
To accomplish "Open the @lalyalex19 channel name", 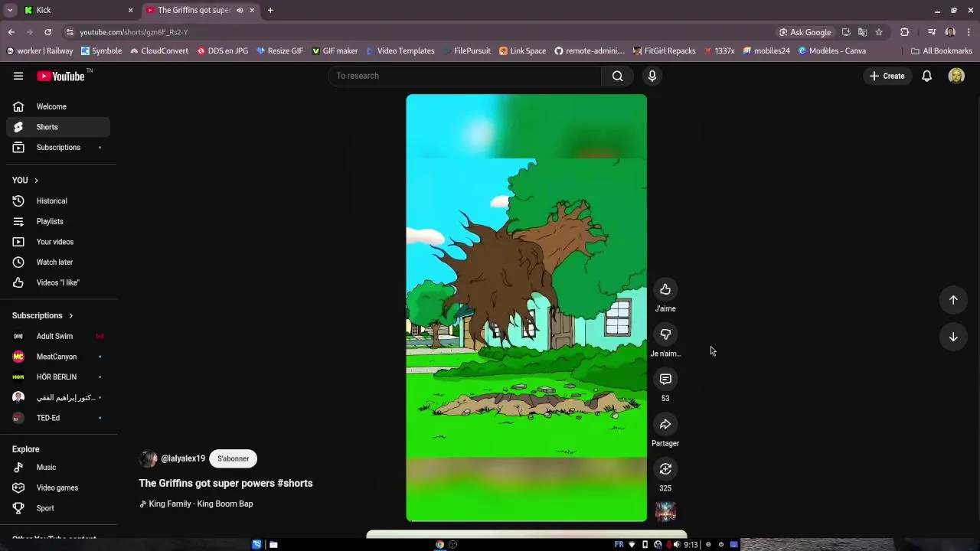I will 183,458.
